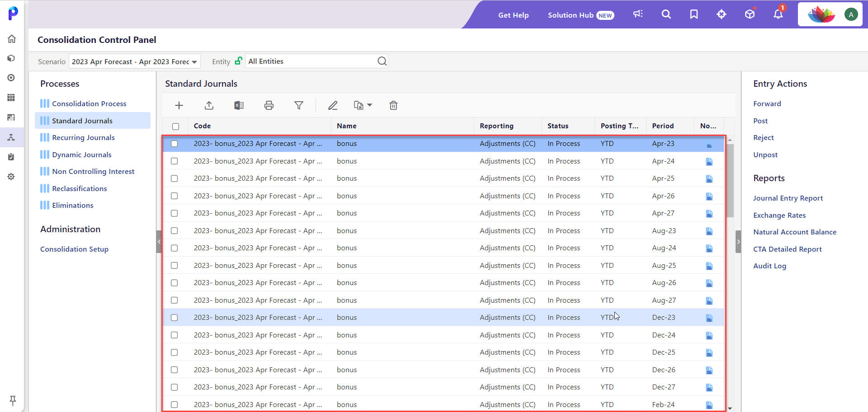This screenshot has width=868, height=412.
Task: Check the Apr-24 journal row checkbox
Action: pyautogui.click(x=175, y=161)
